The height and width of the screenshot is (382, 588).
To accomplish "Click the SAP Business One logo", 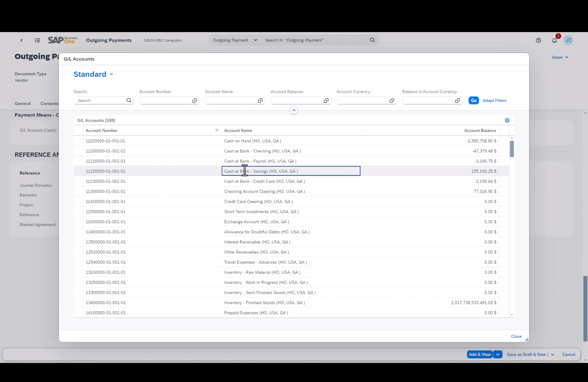I will tap(62, 40).
